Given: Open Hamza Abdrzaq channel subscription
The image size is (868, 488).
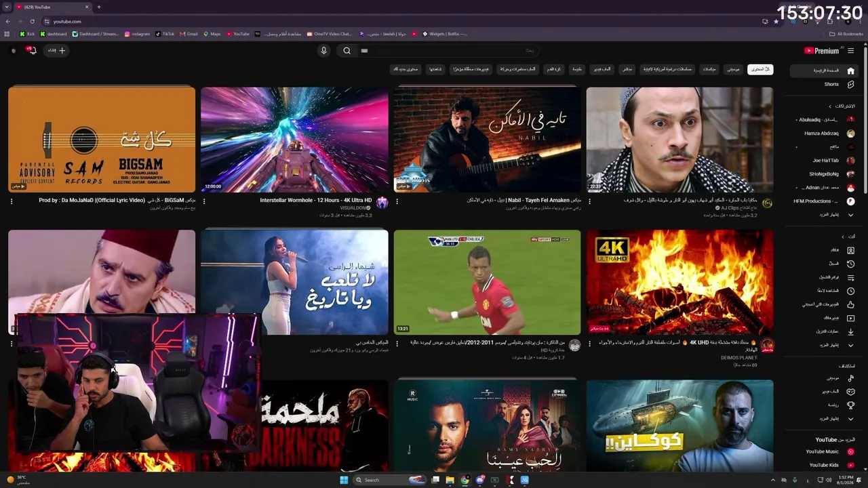Looking at the screenshot, I should 823,134.
